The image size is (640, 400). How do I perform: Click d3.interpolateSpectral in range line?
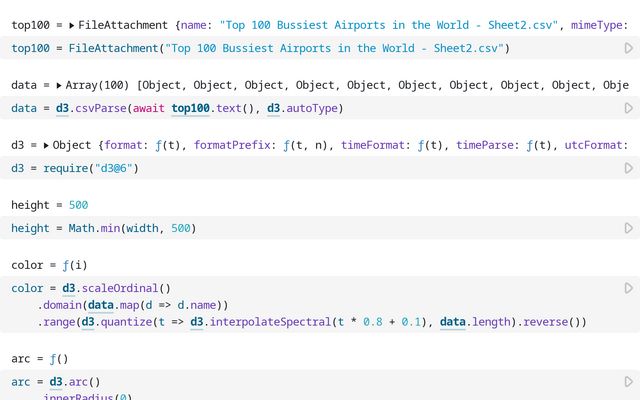pos(260,322)
